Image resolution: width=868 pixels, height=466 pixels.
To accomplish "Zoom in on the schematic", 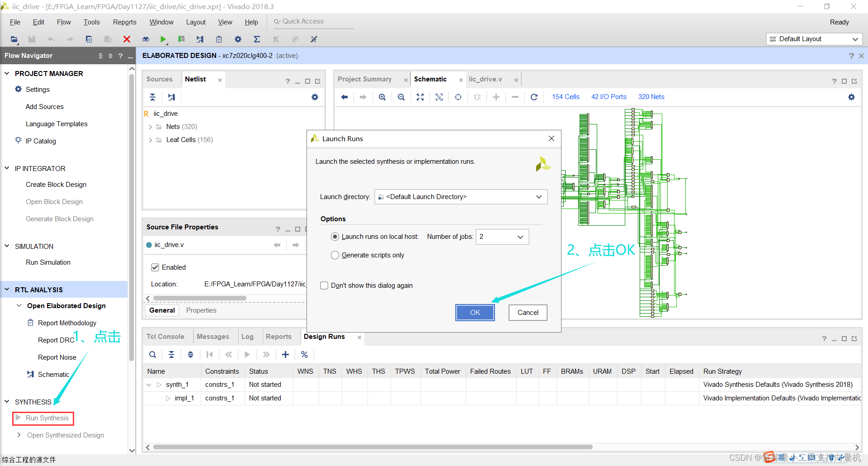I will click(x=382, y=97).
